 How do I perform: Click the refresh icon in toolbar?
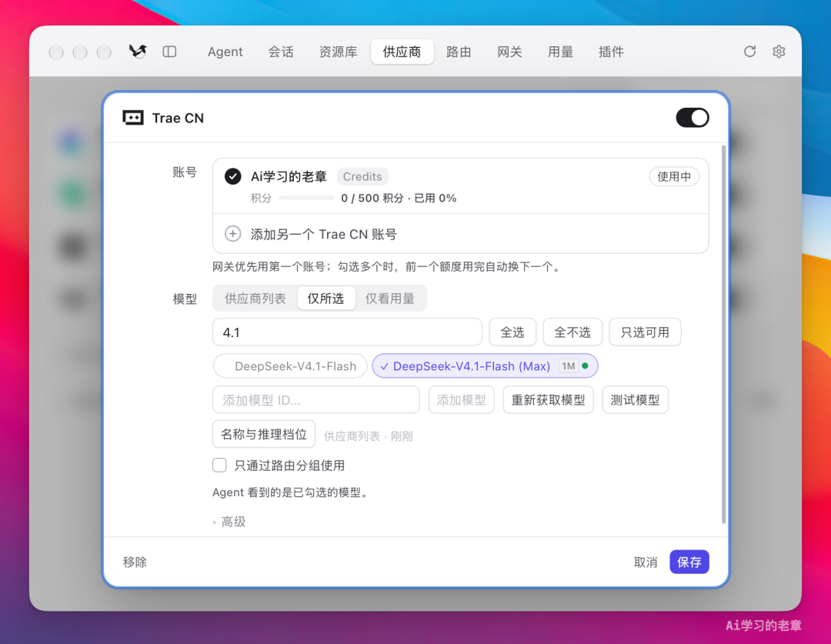point(749,52)
